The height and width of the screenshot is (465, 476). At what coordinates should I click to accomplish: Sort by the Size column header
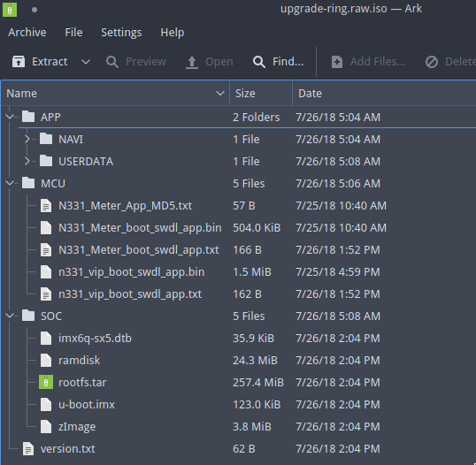coord(261,94)
